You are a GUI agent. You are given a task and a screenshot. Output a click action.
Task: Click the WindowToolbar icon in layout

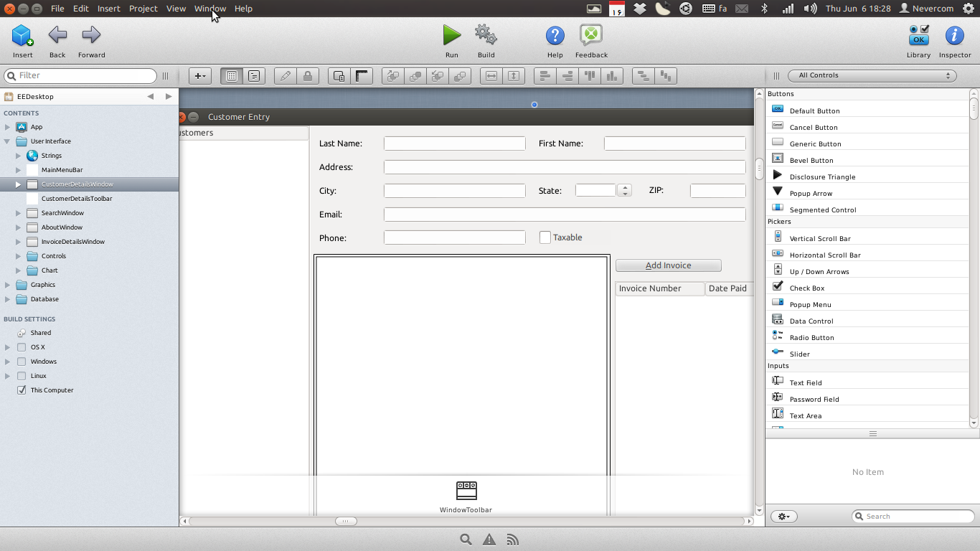coord(466,491)
